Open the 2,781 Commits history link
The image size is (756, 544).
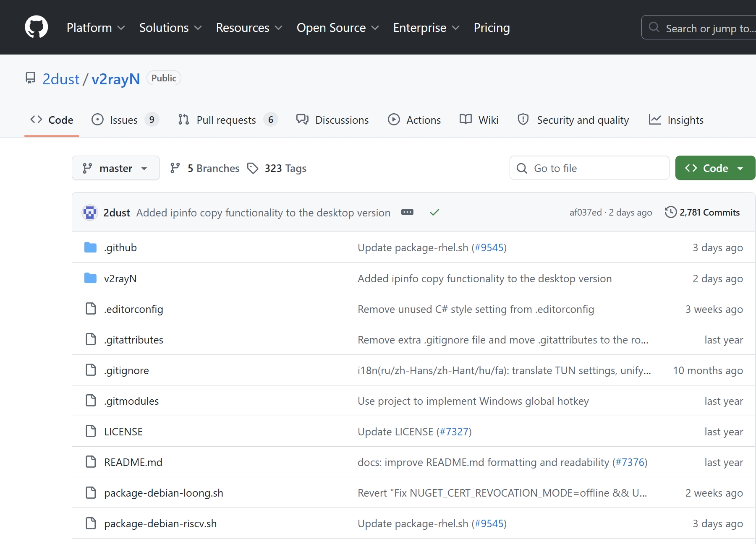pos(702,212)
